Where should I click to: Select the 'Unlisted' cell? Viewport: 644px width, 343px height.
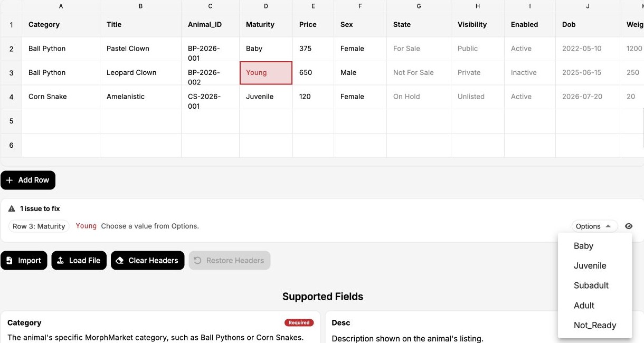(x=477, y=97)
